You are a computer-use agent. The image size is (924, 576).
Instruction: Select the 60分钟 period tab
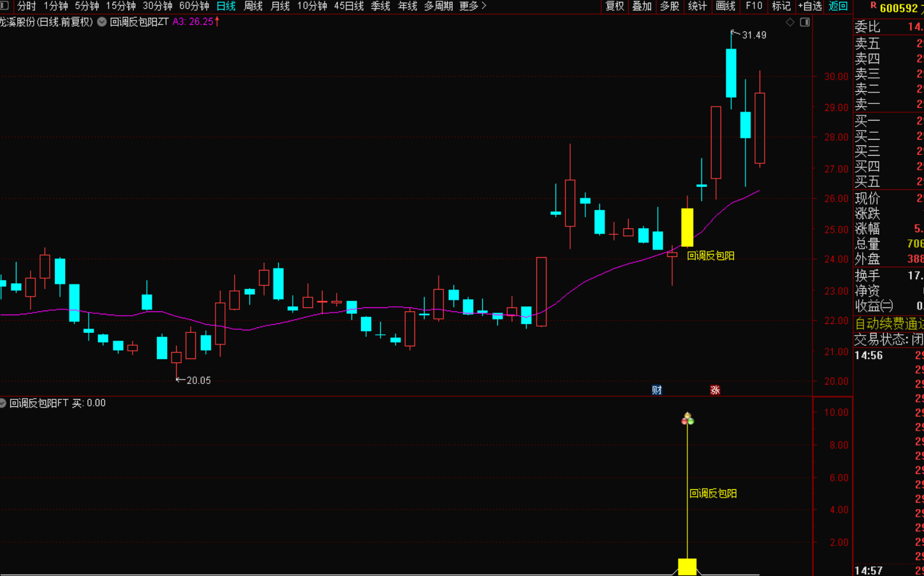pos(194,6)
